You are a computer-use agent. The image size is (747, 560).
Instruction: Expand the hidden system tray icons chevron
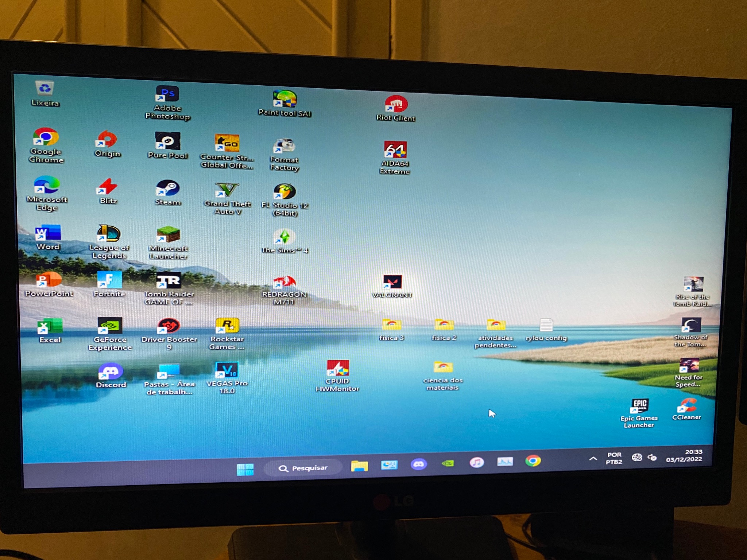[593, 459]
